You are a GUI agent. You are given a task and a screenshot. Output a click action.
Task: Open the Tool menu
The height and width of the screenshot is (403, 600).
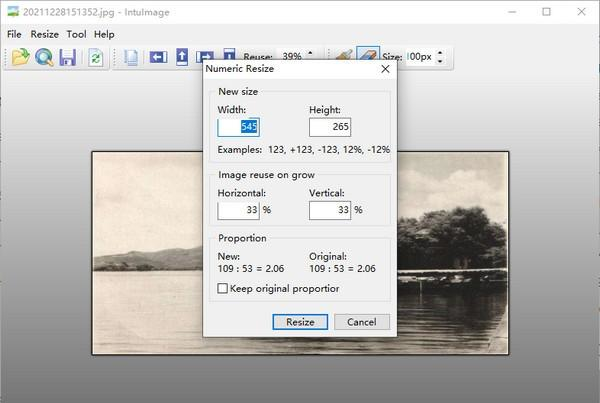[x=76, y=34]
